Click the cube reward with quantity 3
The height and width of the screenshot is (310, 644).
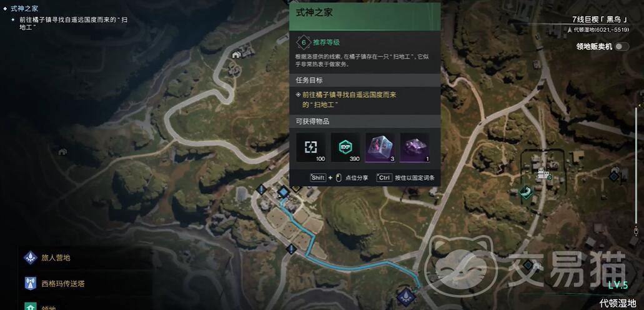pos(380,147)
